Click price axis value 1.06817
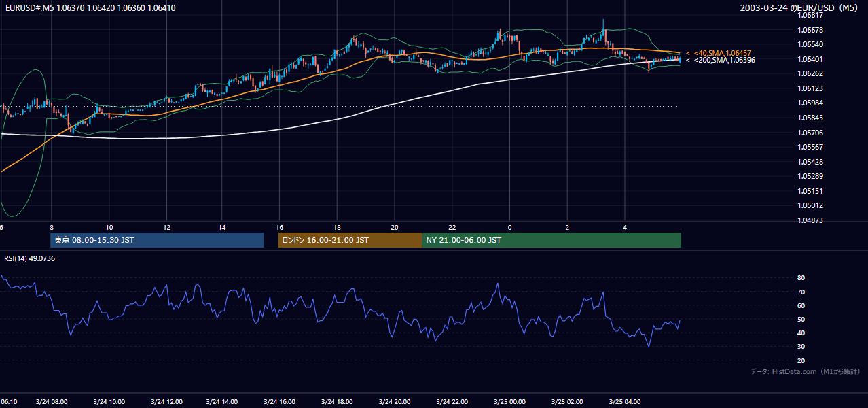Screen dimensions: 868x408 click(810, 15)
